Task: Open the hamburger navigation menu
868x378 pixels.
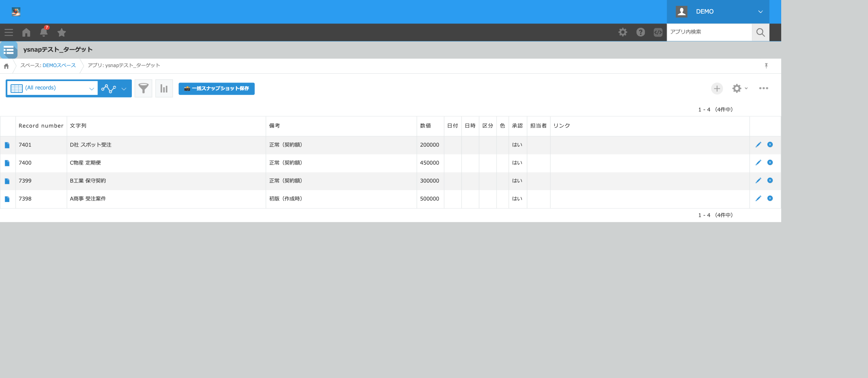Action: click(9, 32)
